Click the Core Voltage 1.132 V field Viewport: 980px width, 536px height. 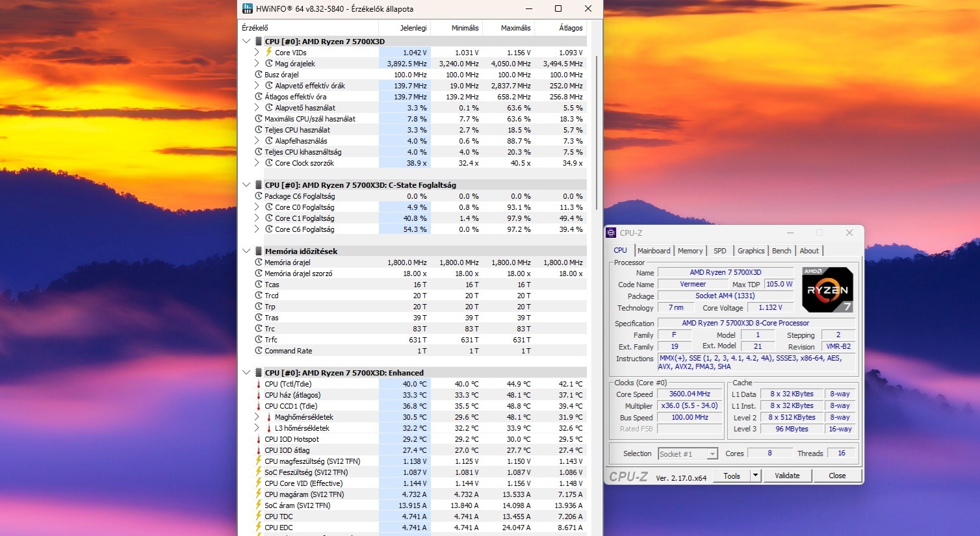[770, 307]
